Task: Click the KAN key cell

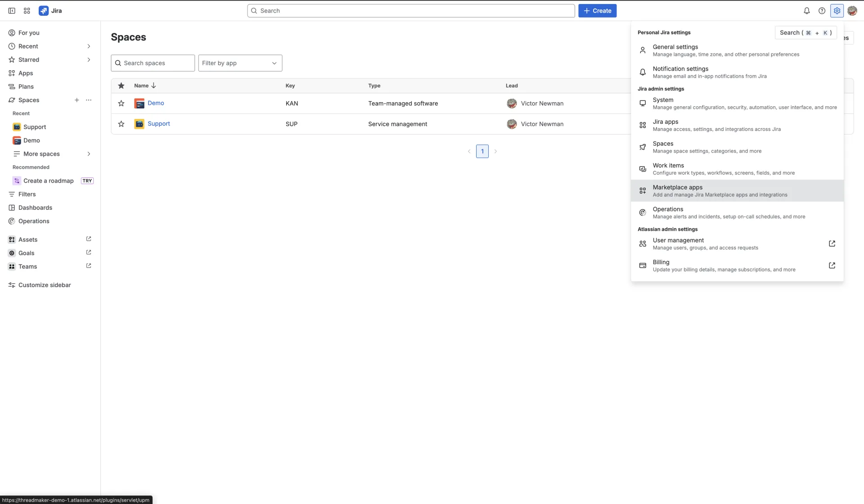Action: click(x=292, y=103)
